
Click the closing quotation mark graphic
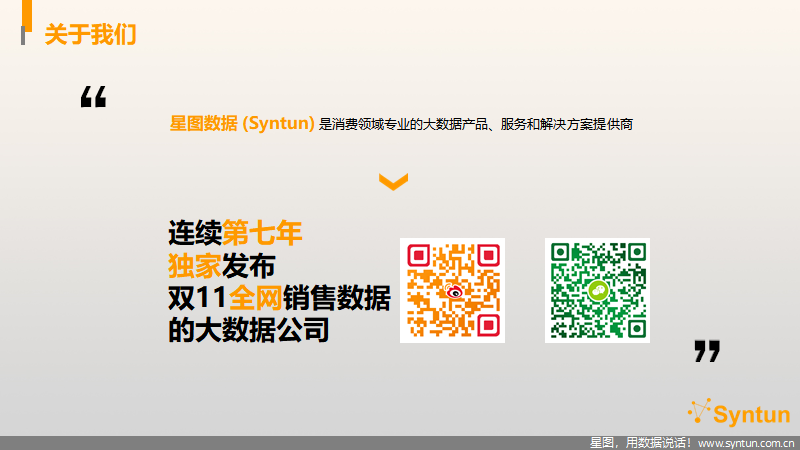[x=707, y=351]
